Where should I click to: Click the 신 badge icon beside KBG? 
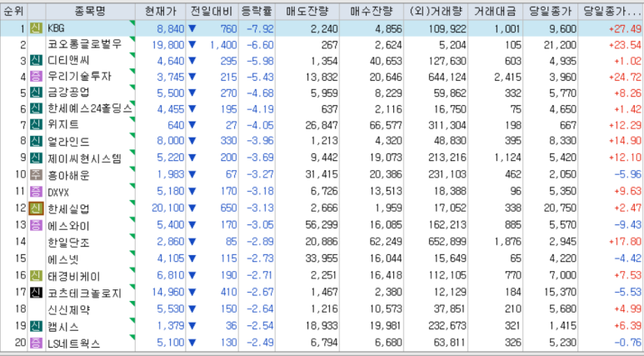36,28
